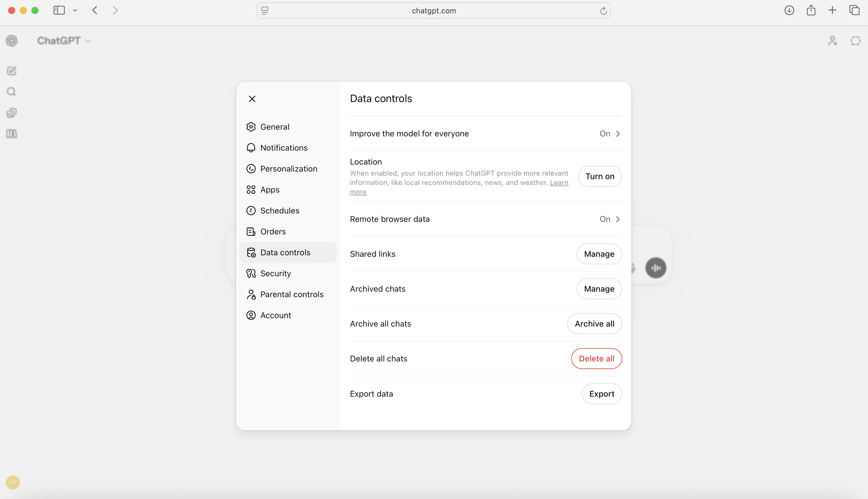Reload the chatgpt.com page
868x499 pixels.
point(603,11)
